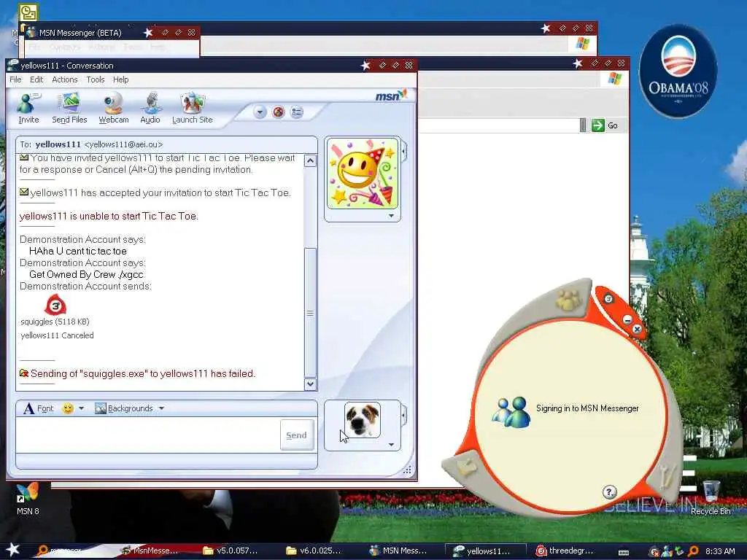Click your dog display picture
The image size is (747, 560).
click(x=362, y=420)
